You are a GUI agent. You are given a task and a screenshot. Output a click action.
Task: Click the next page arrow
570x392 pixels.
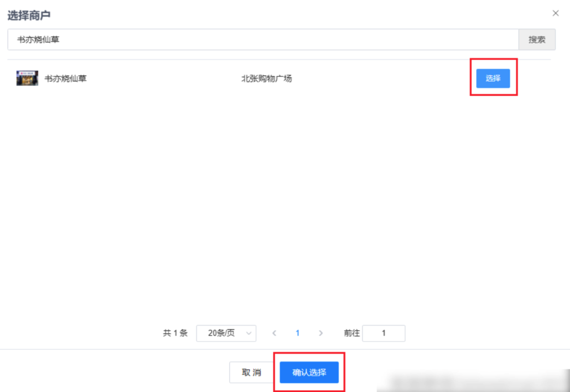(321, 333)
